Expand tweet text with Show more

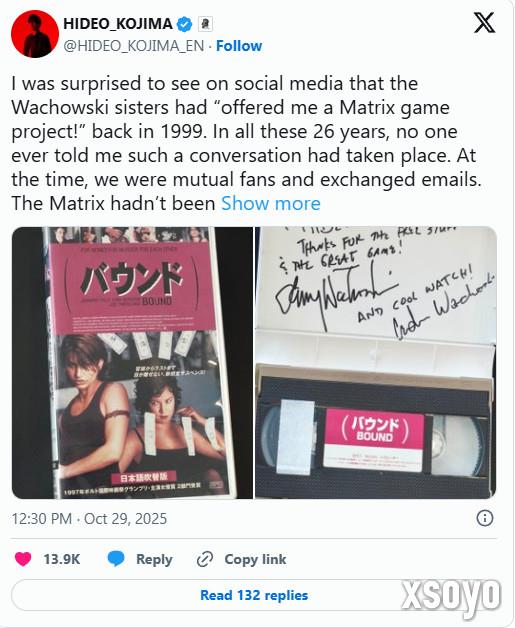tap(271, 203)
